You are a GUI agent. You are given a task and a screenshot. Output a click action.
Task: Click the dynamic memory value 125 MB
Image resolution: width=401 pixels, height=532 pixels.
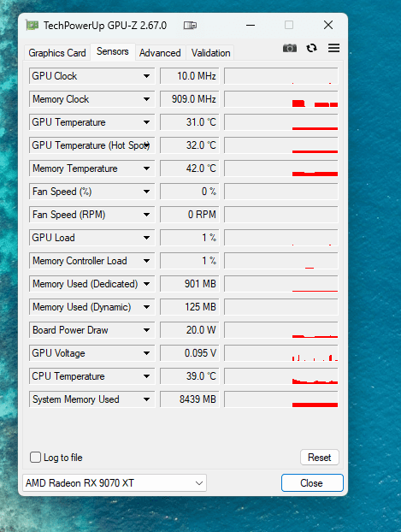click(x=190, y=307)
